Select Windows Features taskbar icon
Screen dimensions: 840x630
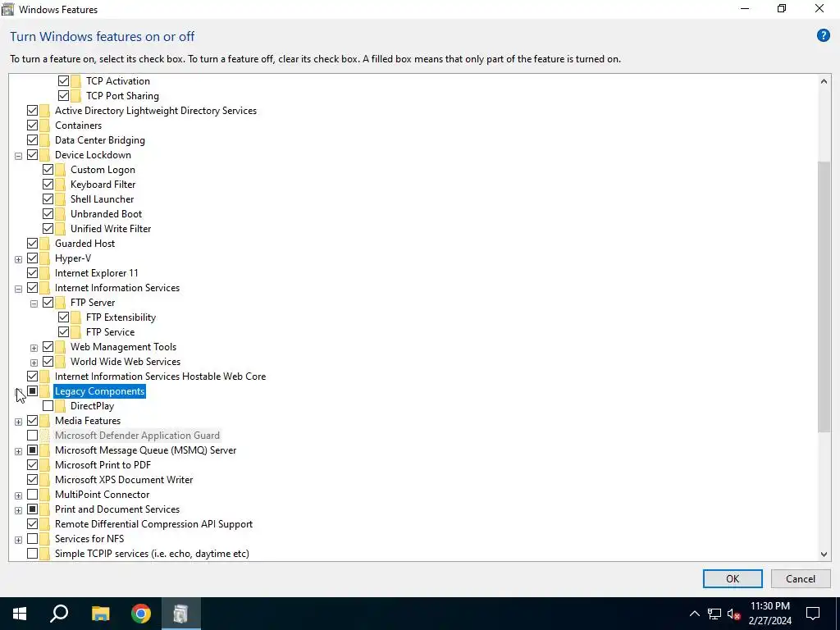tap(180, 614)
